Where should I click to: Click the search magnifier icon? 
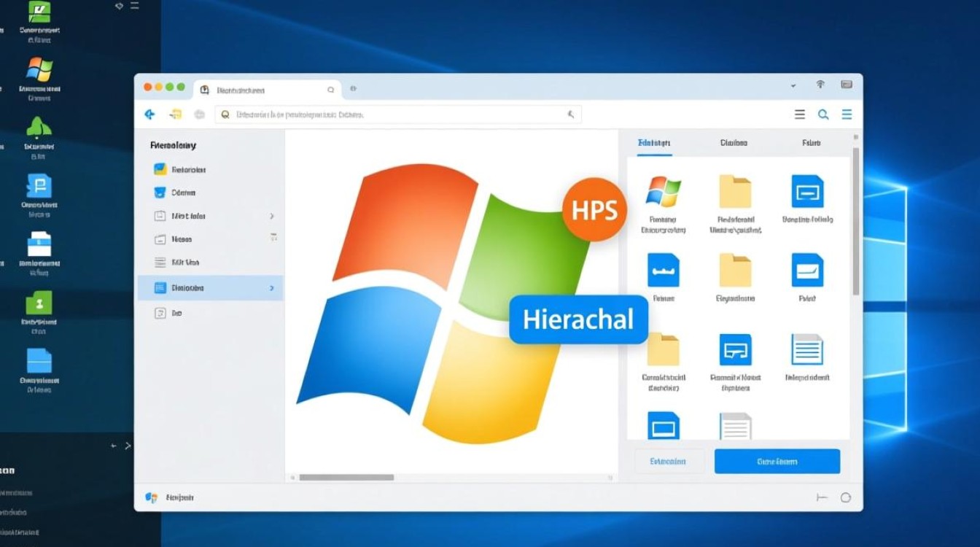[823, 114]
